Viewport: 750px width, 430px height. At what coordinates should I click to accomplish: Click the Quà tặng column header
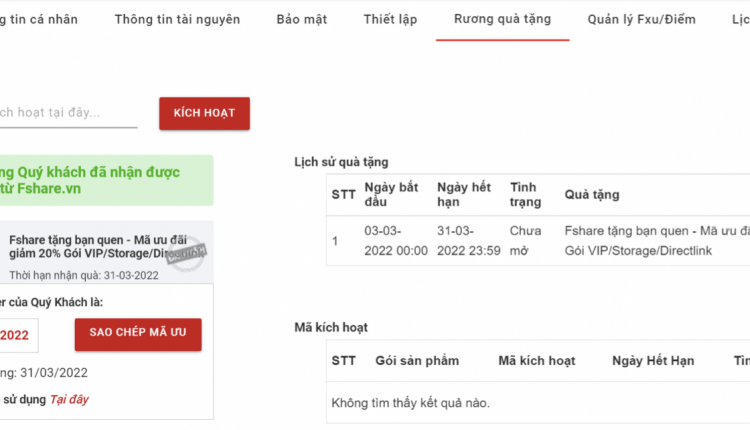pyautogui.click(x=592, y=195)
